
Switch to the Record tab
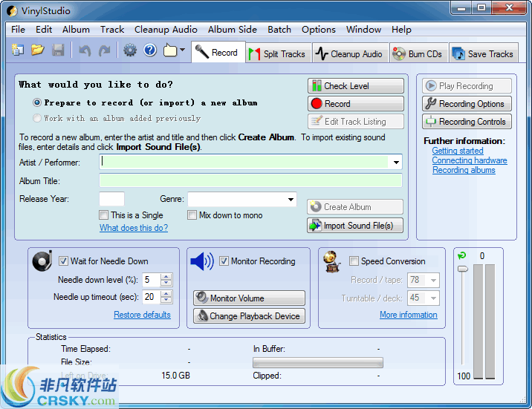click(x=218, y=53)
